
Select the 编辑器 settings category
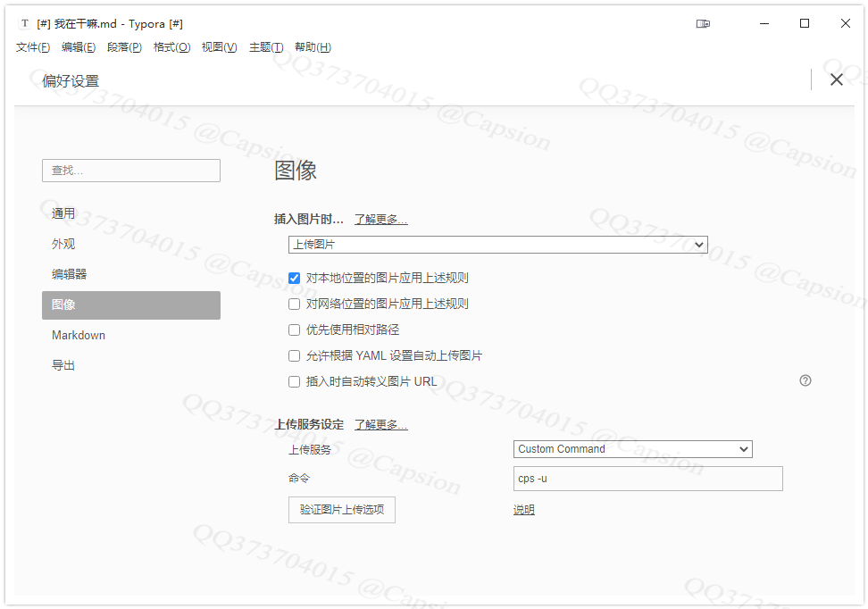point(131,275)
